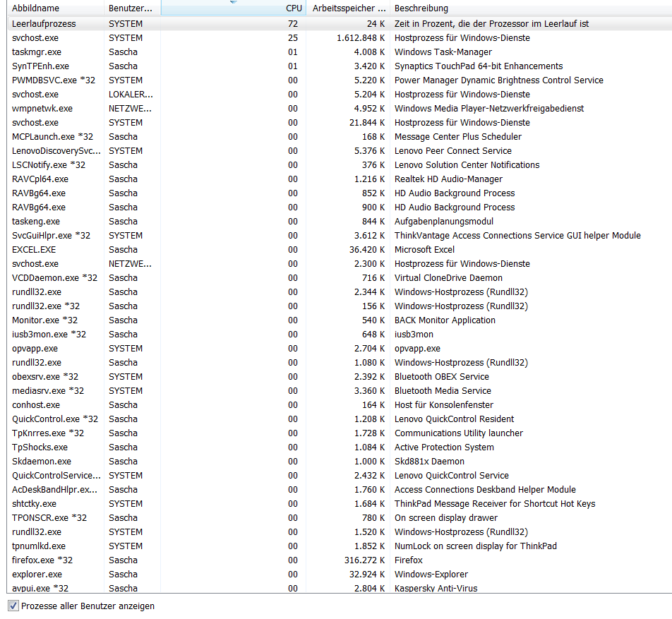Screen dimensions: 672x619
Task: Select the AcDeskBandHlpr process row
Action: (x=340, y=490)
